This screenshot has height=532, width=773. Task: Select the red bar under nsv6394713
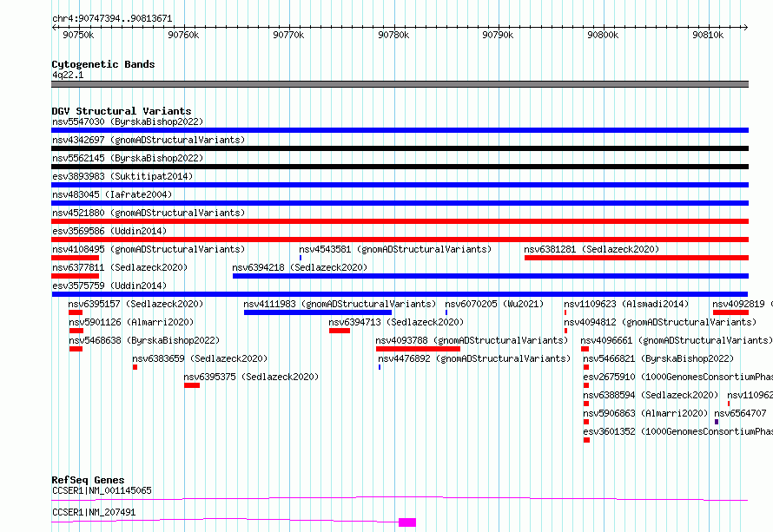click(x=340, y=331)
